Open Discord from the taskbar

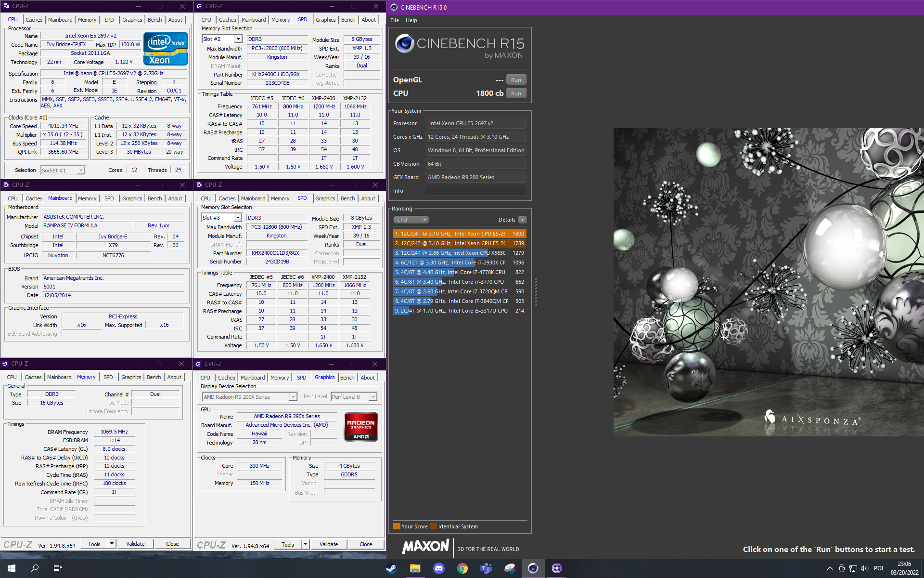(438, 568)
